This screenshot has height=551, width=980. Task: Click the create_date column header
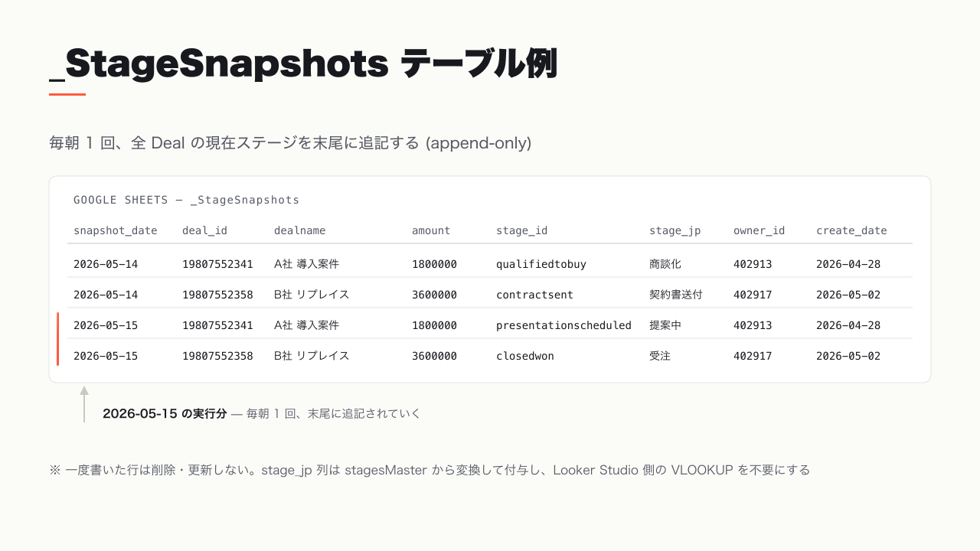pyautogui.click(x=851, y=230)
